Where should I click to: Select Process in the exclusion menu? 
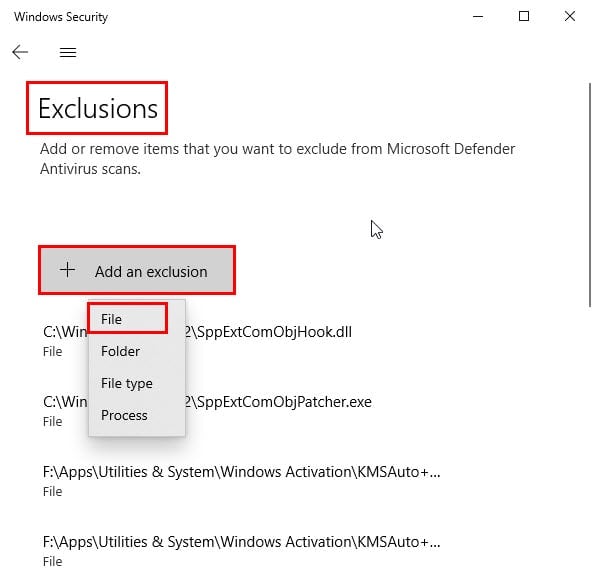(124, 415)
